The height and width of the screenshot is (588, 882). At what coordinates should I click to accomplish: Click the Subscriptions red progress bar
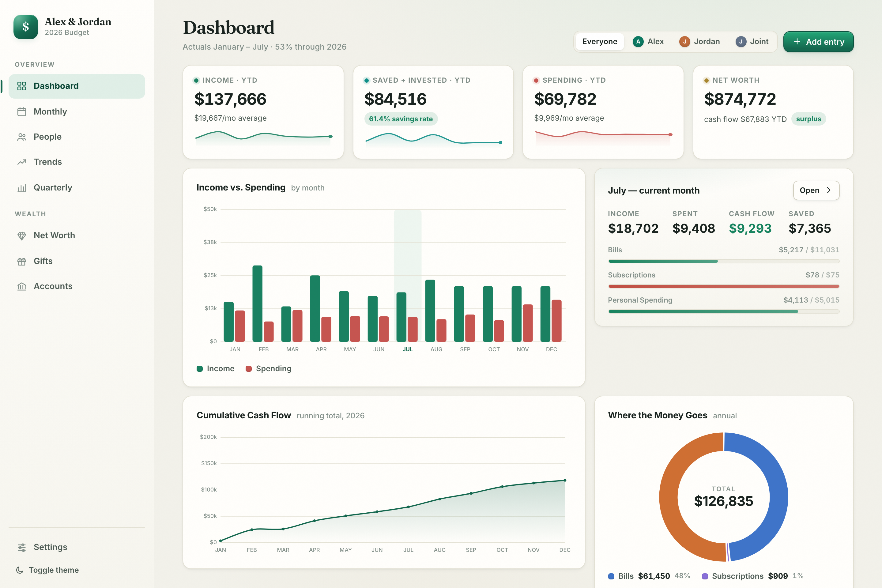pyautogui.click(x=723, y=287)
